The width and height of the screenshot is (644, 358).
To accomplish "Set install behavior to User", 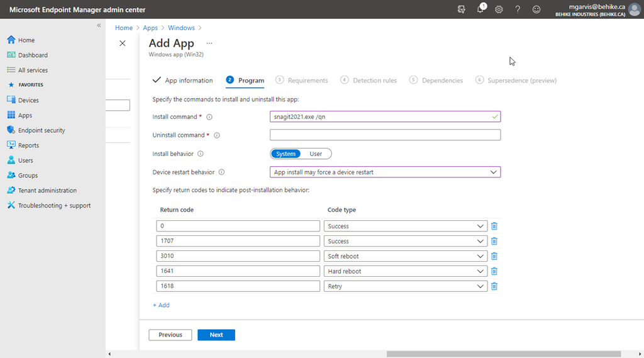I will 316,154.
